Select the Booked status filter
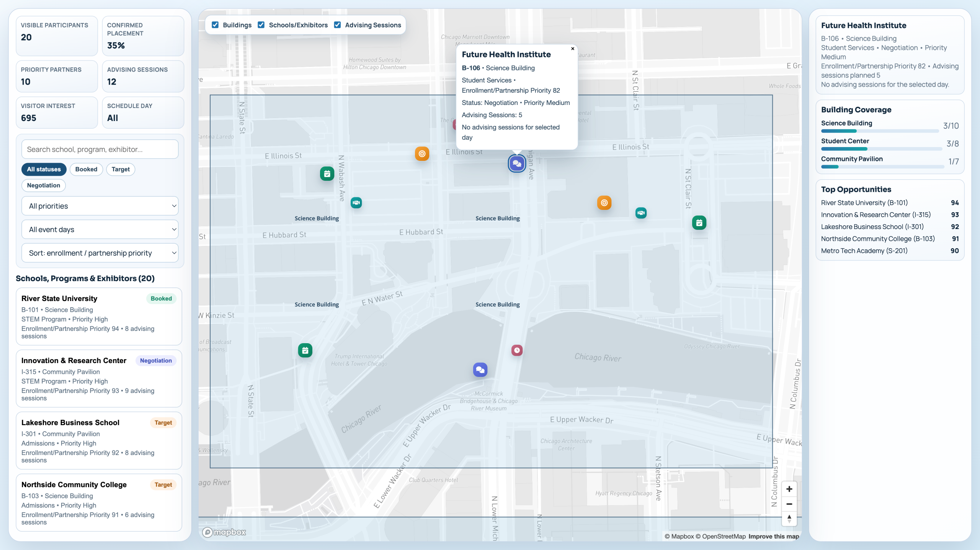 [x=86, y=169]
